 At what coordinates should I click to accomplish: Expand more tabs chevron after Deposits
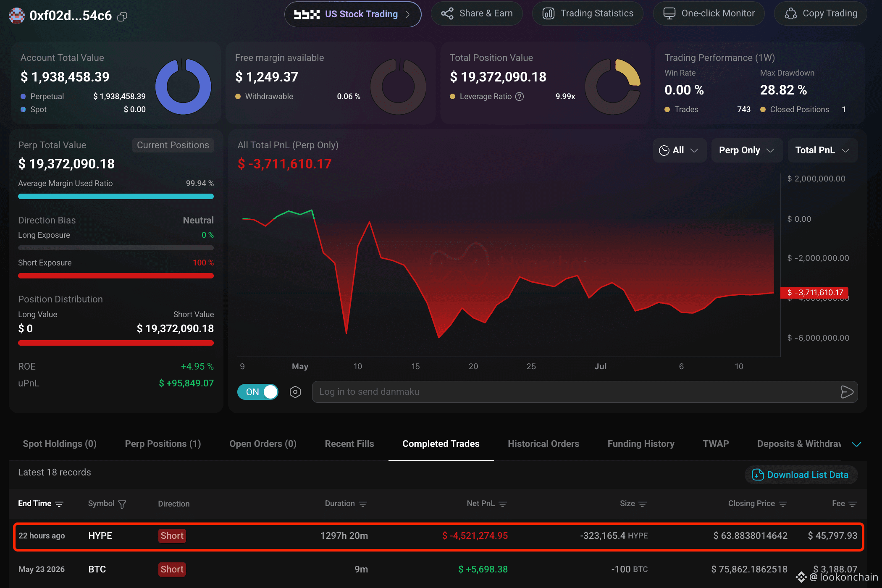point(856,444)
